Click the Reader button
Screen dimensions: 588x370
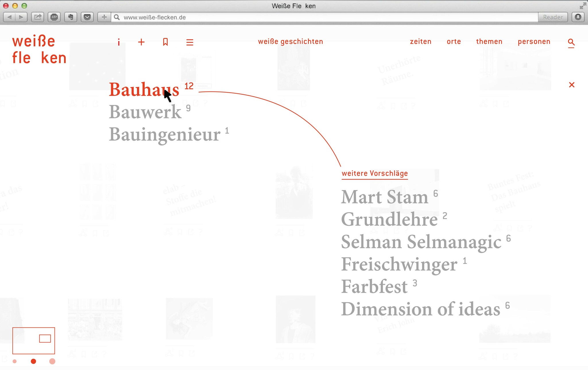[553, 17]
